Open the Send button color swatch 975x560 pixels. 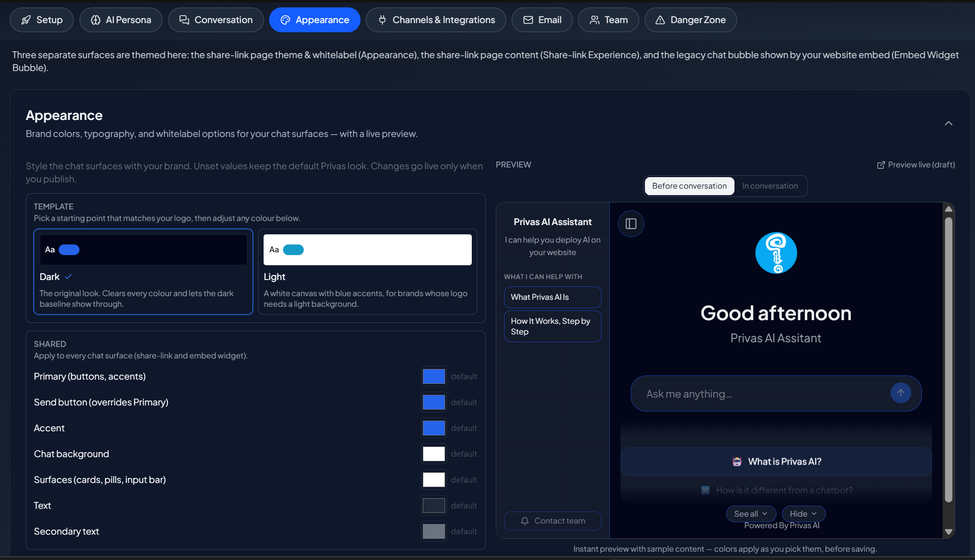(x=434, y=402)
